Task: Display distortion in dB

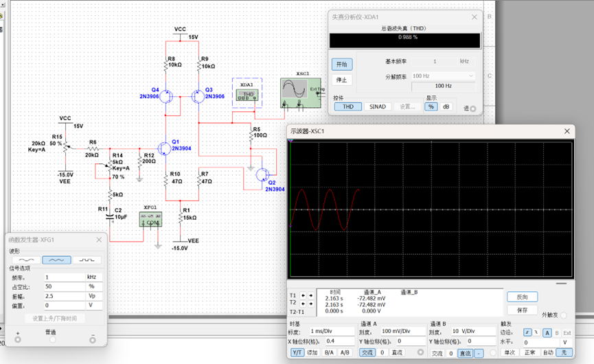Action: (x=446, y=107)
